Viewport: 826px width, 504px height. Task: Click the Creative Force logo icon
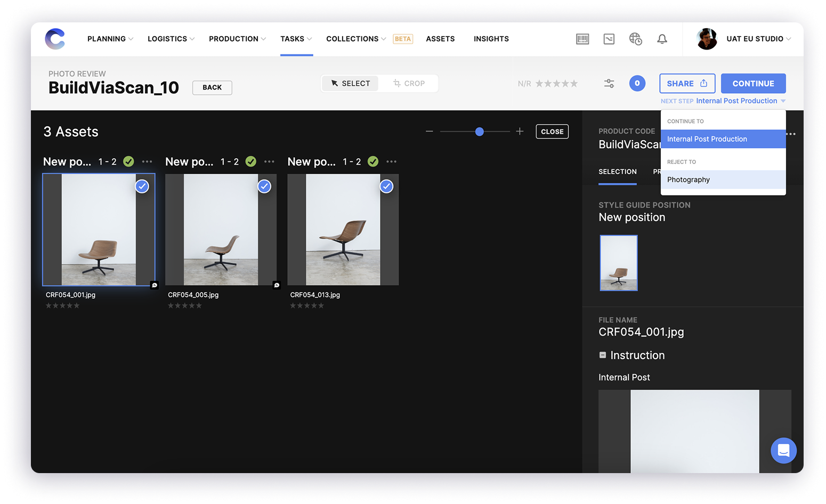pos(55,39)
